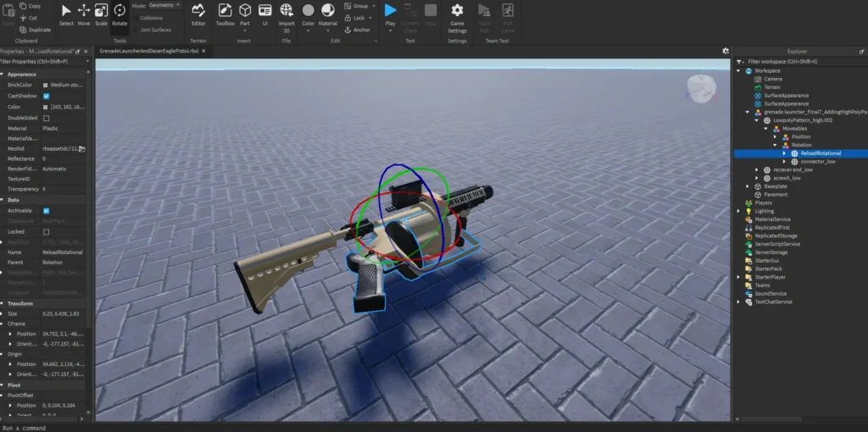Viewport: 868px width, 432px height.
Task: Enable the DoubleSided checkbox
Action: pyautogui.click(x=46, y=118)
